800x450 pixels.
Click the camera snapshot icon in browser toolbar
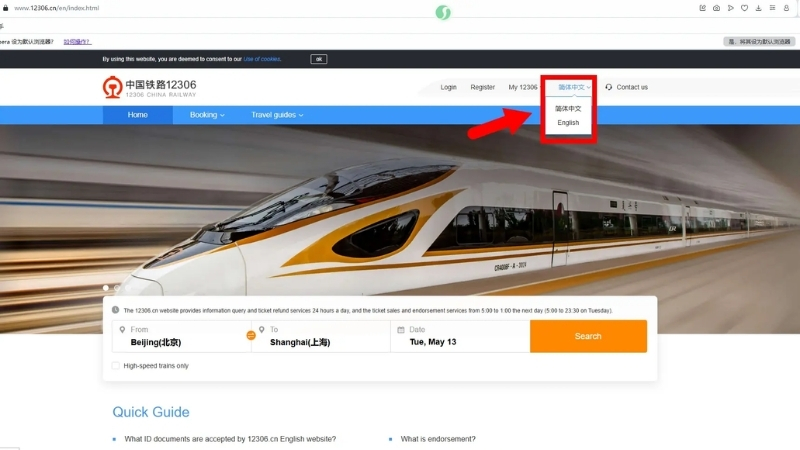[x=716, y=8]
